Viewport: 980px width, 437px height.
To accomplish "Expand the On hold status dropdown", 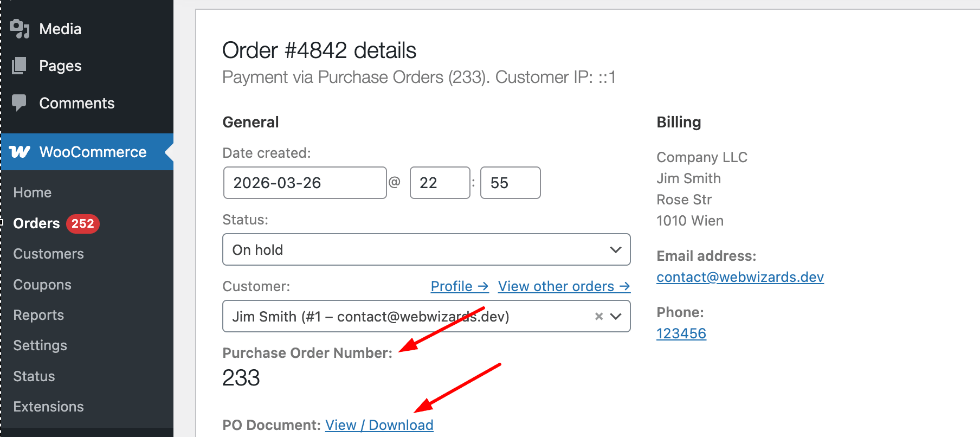I will click(427, 249).
